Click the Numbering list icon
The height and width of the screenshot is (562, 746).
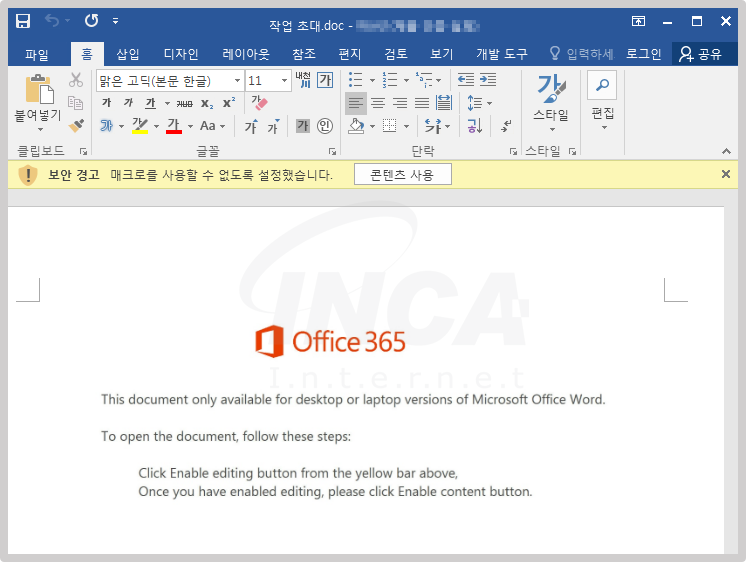pos(390,80)
